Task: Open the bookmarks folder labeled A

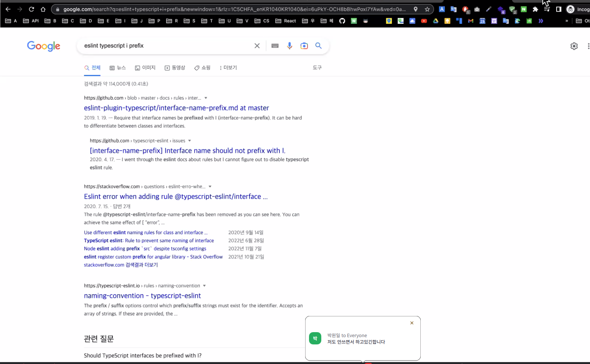Action: click(11, 21)
